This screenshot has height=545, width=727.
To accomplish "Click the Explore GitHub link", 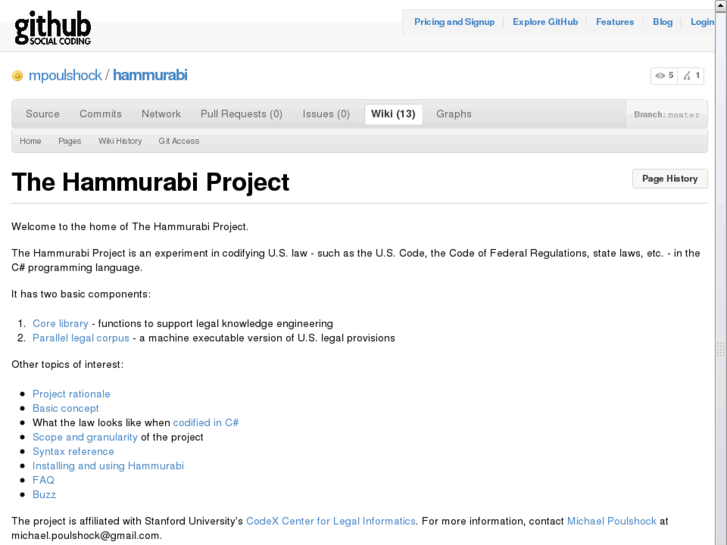I will [545, 22].
